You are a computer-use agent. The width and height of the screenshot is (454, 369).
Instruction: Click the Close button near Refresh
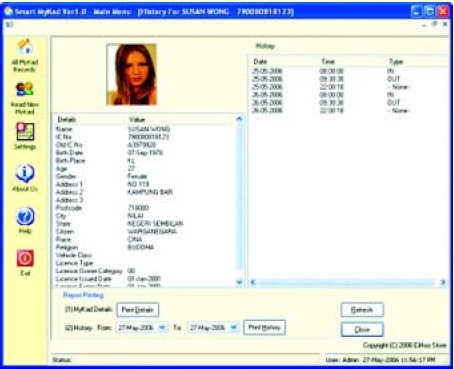(362, 330)
